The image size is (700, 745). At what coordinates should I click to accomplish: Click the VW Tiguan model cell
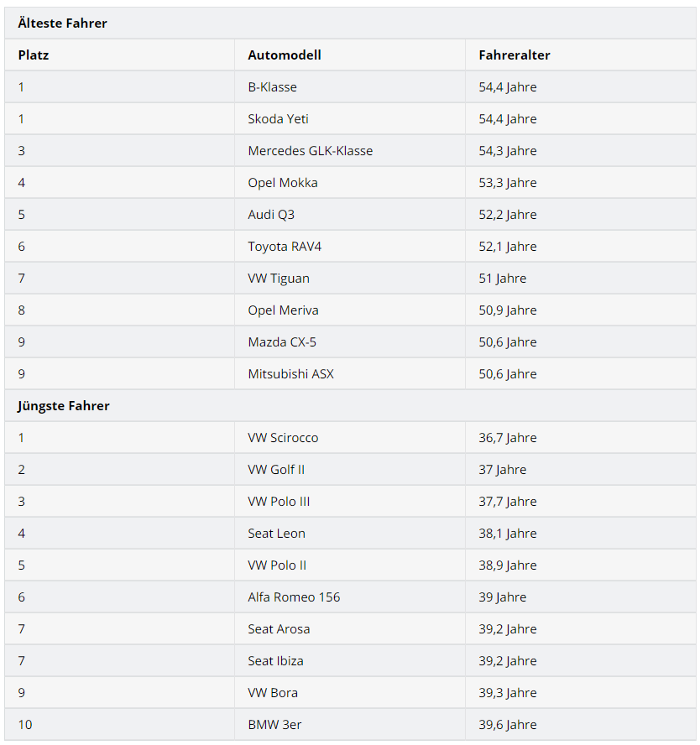pos(279,279)
